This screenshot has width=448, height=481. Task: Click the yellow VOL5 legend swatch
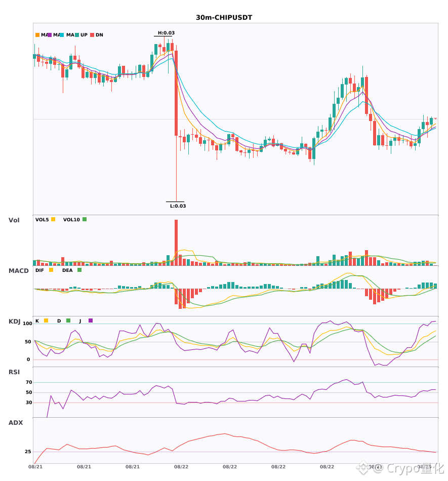(x=53, y=219)
